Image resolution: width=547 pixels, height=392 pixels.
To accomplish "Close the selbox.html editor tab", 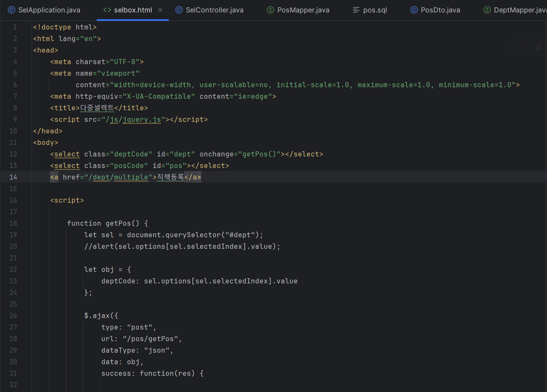I will (160, 10).
